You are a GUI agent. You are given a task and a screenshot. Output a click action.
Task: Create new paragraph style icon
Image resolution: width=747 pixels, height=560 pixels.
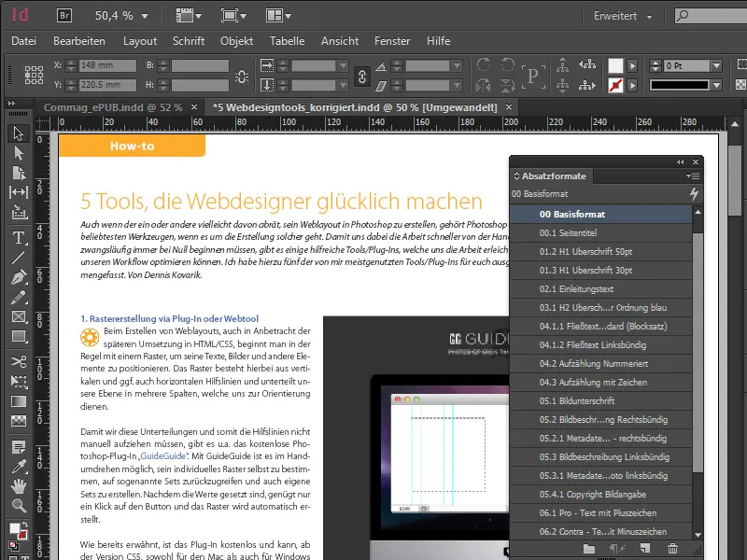[644, 549]
